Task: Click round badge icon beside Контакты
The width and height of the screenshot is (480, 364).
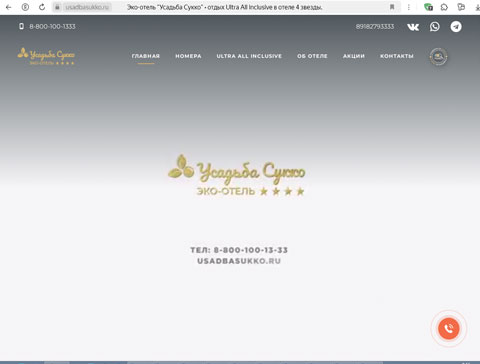Action: [x=438, y=57]
